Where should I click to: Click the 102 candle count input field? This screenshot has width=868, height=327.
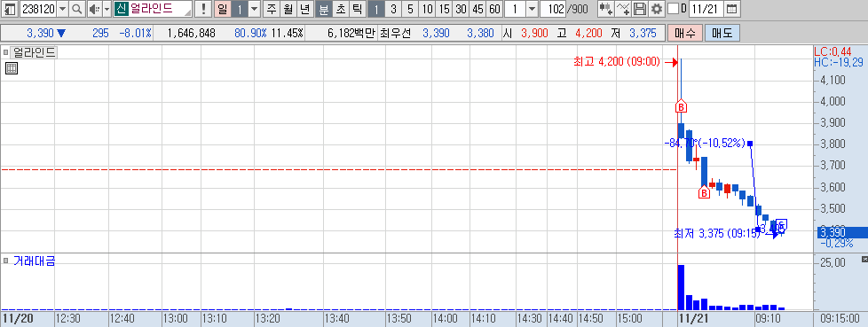pyautogui.click(x=552, y=9)
